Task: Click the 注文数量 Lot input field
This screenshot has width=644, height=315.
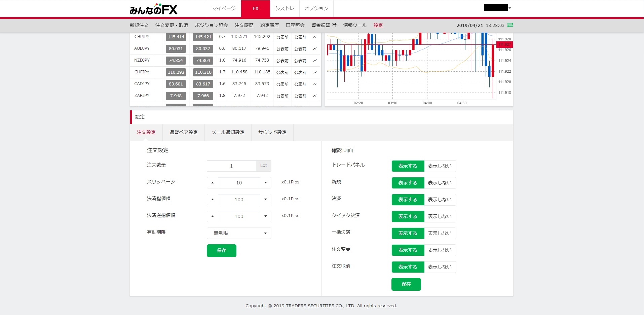Action: click(231, 166)
